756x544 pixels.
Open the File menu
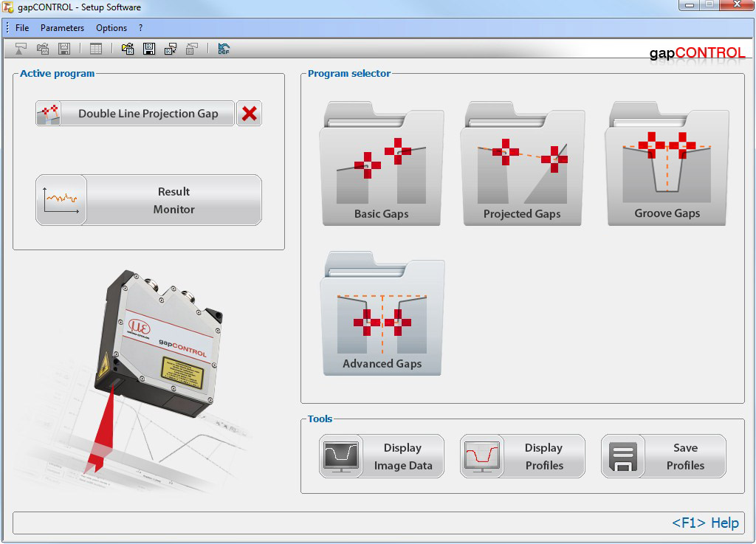(x=22, y=28)
